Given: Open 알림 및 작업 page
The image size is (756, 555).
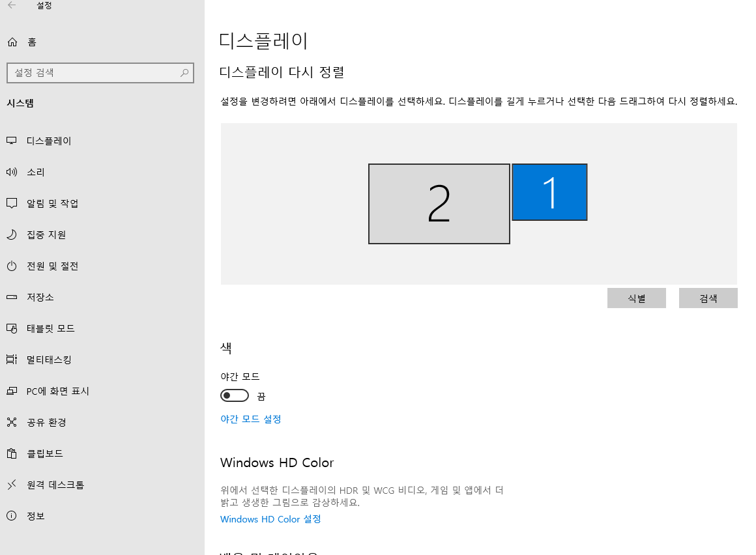Looking at the screenshot, I should (x=53, y=203).
